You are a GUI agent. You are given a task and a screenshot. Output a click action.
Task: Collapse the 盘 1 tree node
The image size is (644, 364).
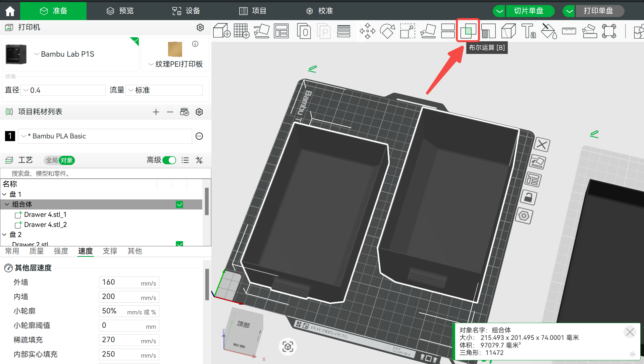(x=4, y=194)
